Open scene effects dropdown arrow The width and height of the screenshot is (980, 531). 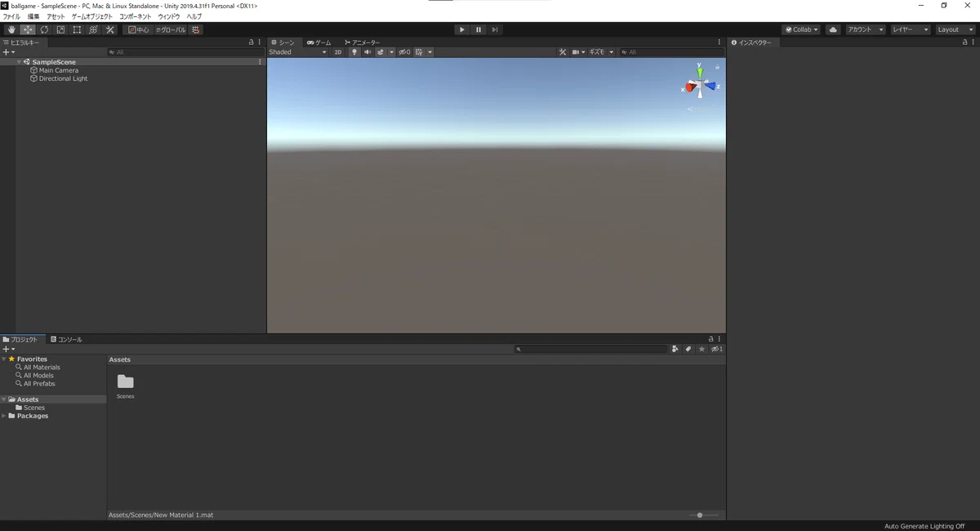click(391, 52)
